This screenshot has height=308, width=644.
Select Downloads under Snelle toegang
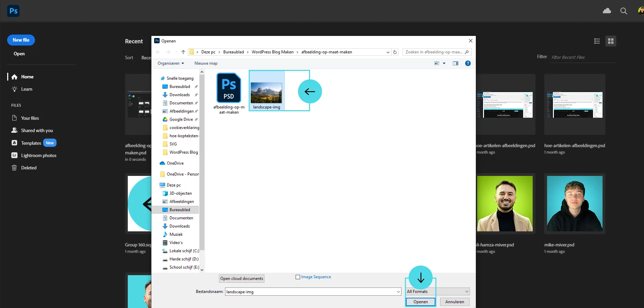click(179, 95)
